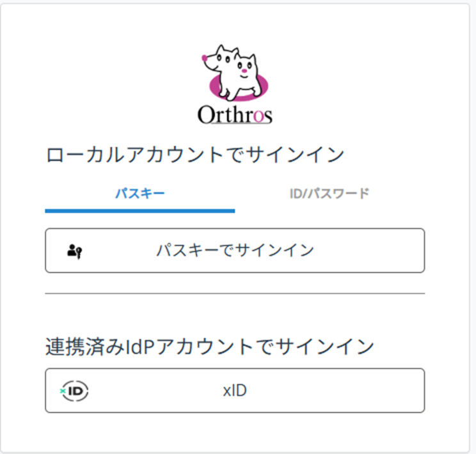Click the 連携済みIdPアカウントでサインイン heading
The width and height of the screenshot is (476, 454).
210,347
